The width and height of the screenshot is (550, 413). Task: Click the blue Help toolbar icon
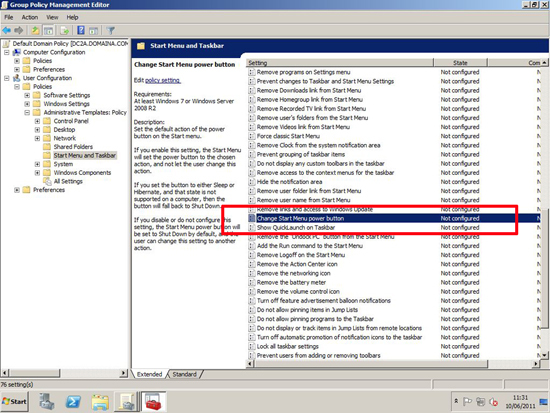pyautogui.click(x=81, y=31)
